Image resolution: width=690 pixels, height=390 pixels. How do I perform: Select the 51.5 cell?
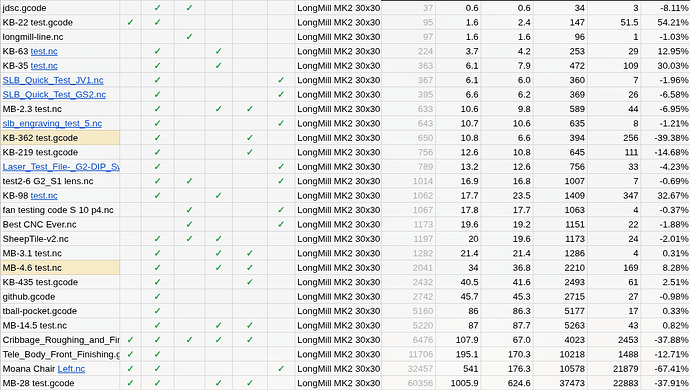click(x=614, y=22)
